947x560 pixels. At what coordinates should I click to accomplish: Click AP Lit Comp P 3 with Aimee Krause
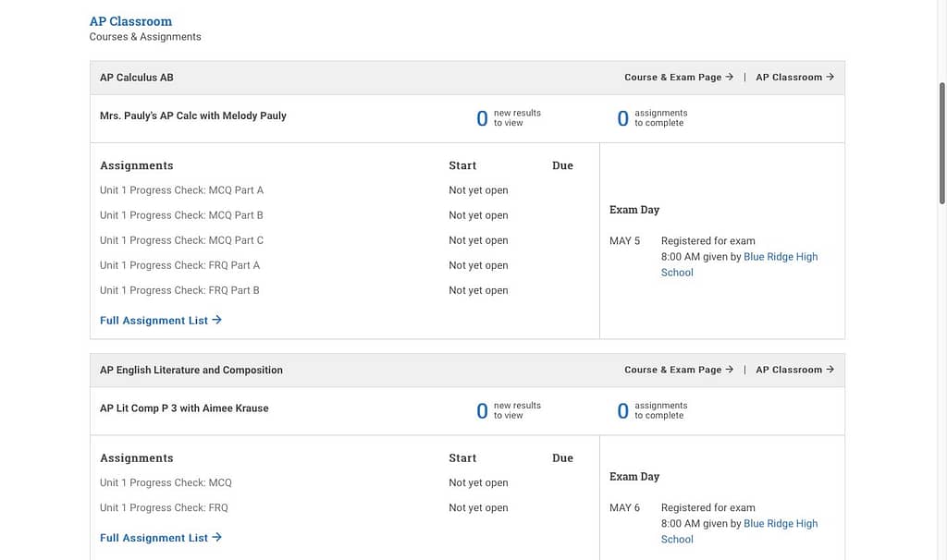pyautogui.click(x=184, y=408)
